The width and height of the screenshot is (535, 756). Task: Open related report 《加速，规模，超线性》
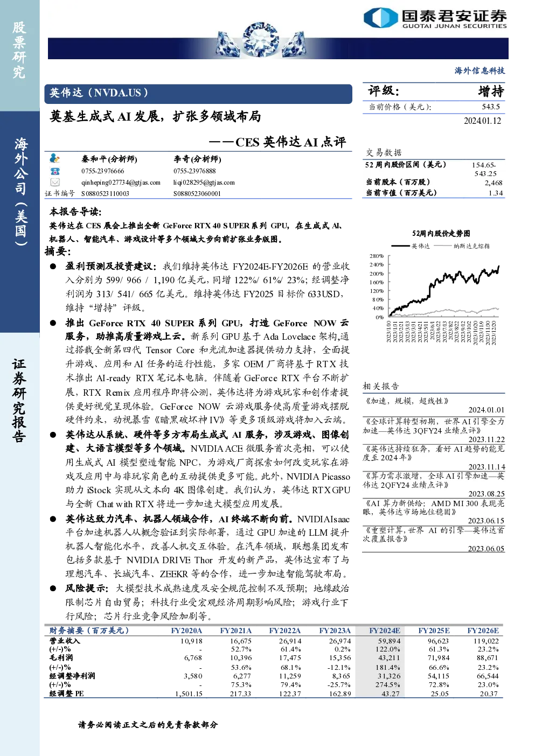407,401
